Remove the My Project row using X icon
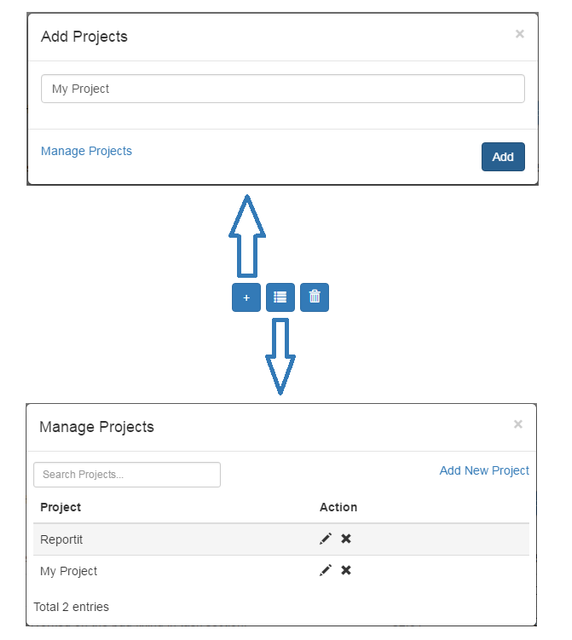Screen dimensions: 572x640 tap(346, 570)
